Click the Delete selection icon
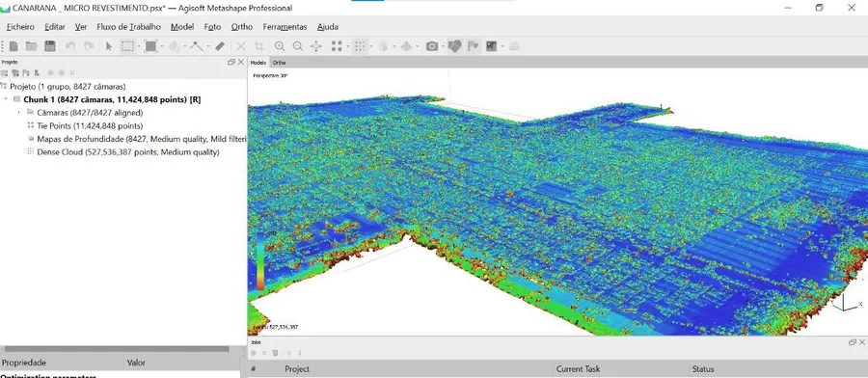Viewport: 868px width, 378px height. [x=241, y=46]
